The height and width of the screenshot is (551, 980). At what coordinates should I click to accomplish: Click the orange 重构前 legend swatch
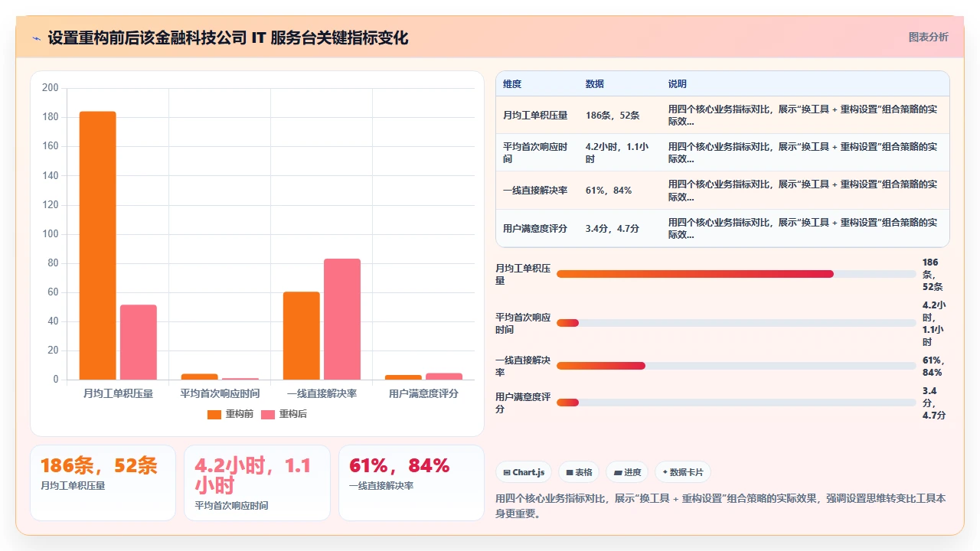(214, 414)
